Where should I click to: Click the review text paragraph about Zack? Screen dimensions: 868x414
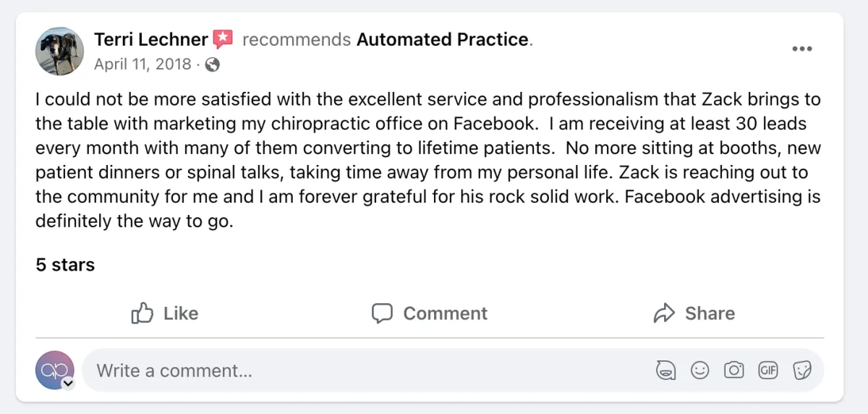coord(427,160)
